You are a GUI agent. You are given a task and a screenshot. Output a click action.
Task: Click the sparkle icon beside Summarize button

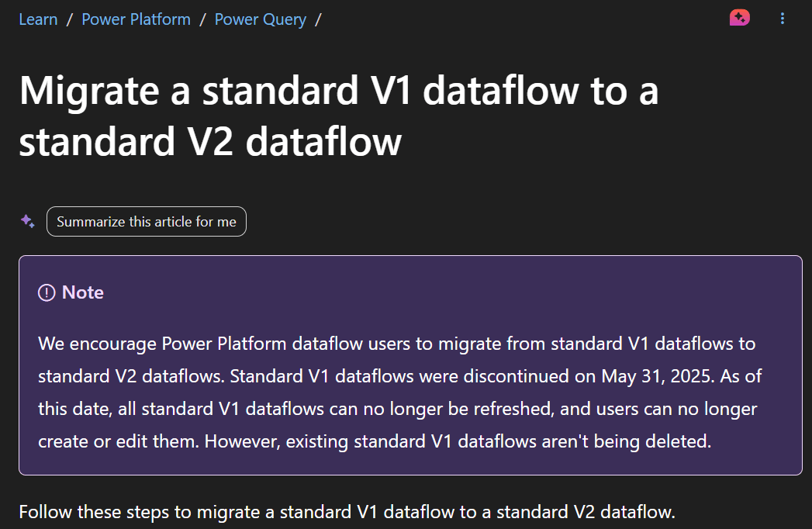pos(27,221)
